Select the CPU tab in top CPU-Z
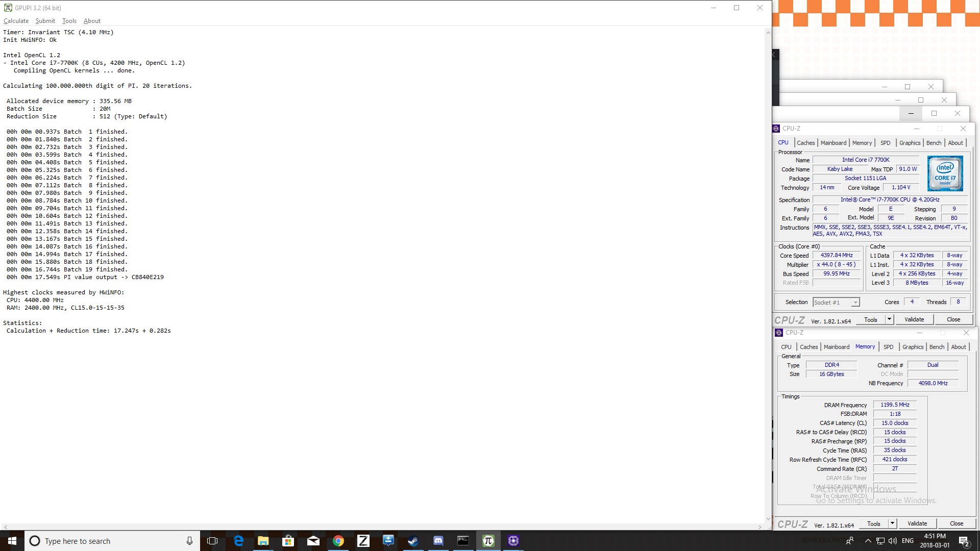980x551 pixels. coord(783,143)
